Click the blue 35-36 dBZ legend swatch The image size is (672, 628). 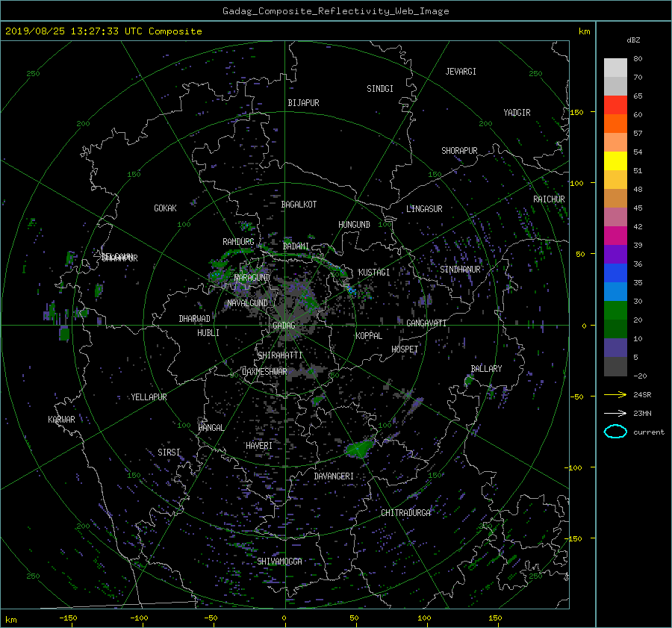click(x=615, y=273)
